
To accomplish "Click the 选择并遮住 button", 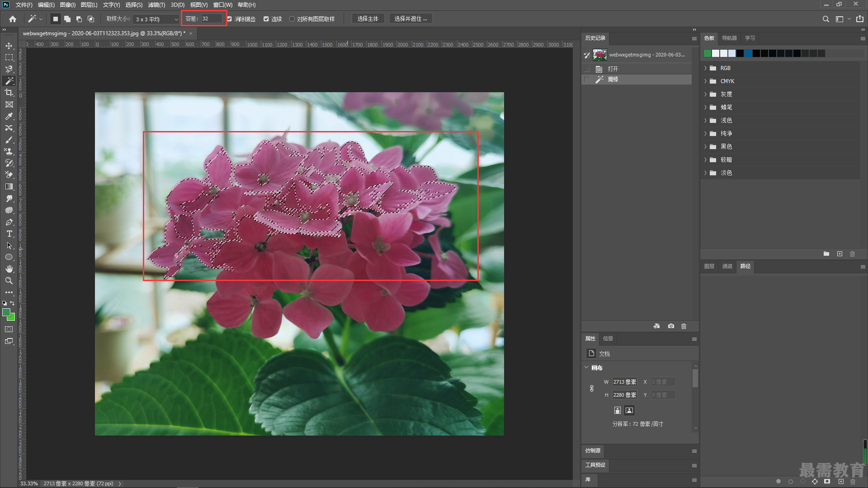I will click(410, 19).
